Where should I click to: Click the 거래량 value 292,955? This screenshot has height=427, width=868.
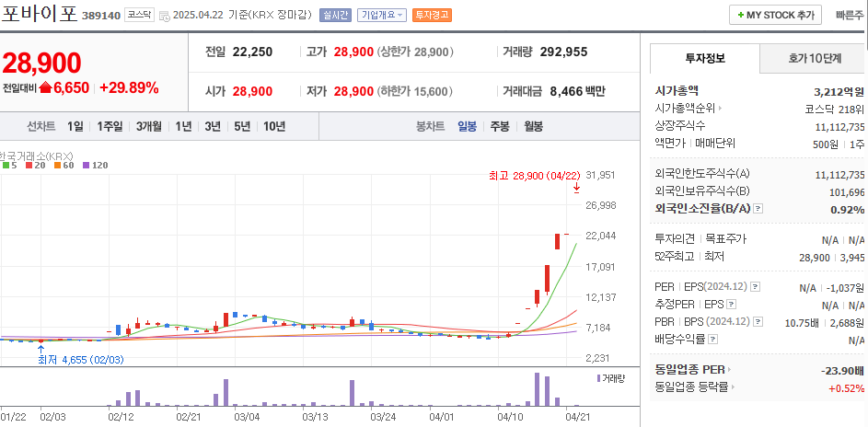tap(563, 52)
